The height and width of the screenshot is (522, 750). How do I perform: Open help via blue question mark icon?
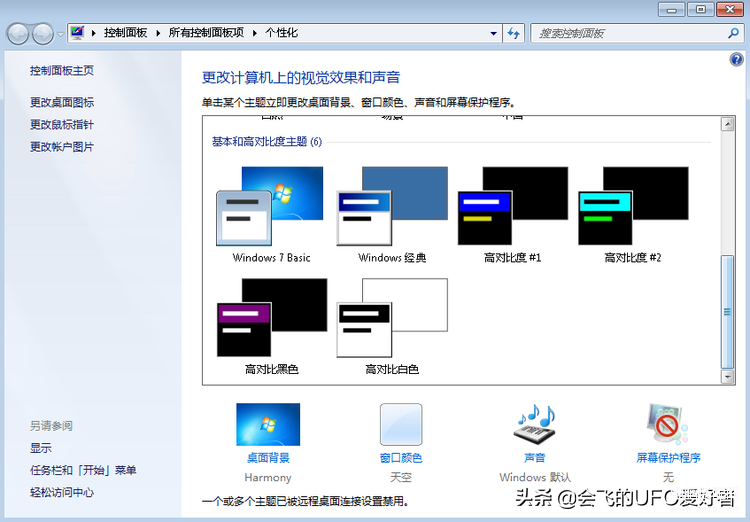[736, 59]
